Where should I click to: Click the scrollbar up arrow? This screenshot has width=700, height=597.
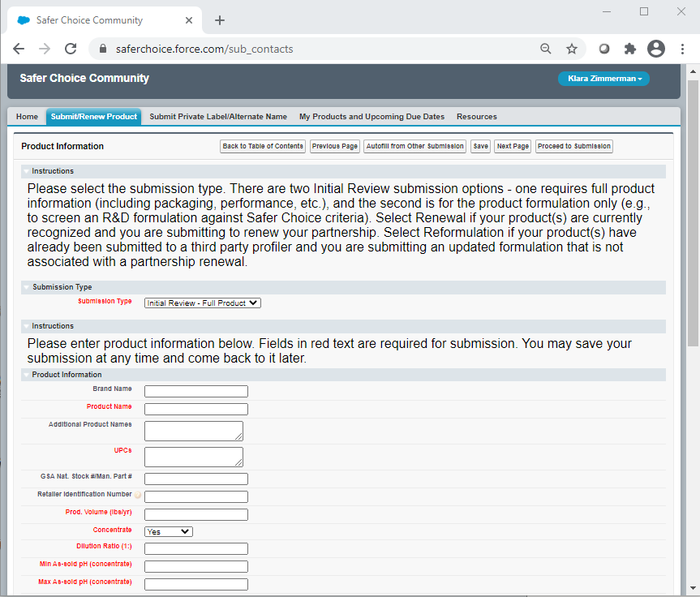pos(693,71)
